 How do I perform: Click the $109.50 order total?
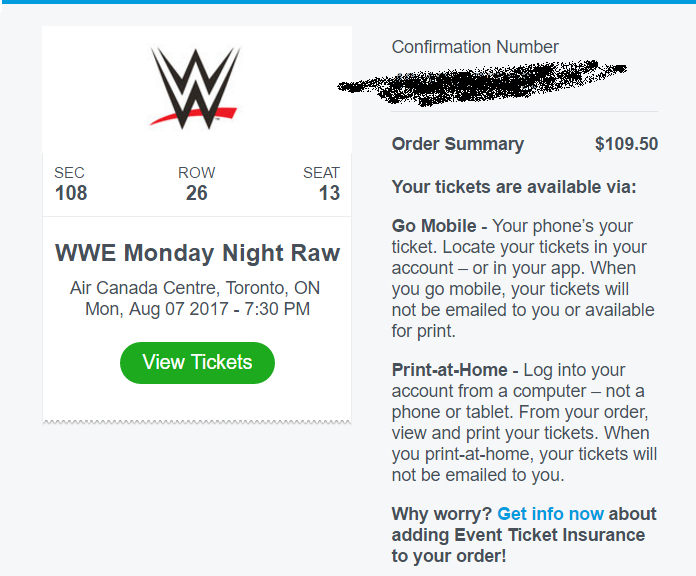point(626,144)
